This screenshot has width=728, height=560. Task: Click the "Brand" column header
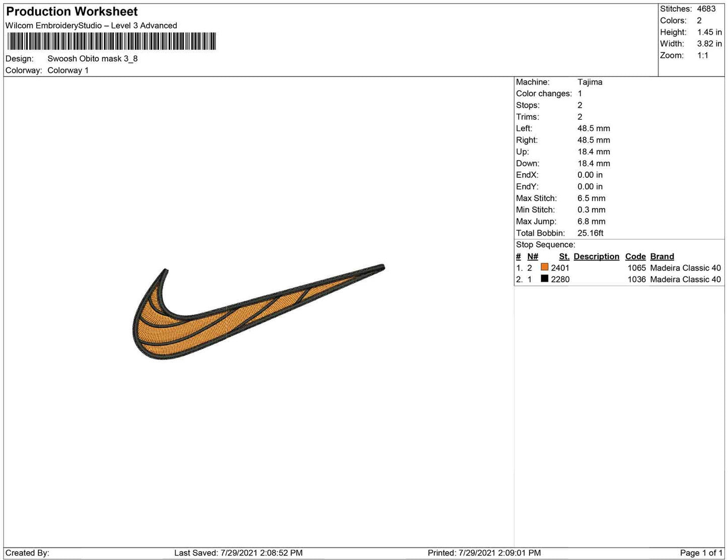662,256
